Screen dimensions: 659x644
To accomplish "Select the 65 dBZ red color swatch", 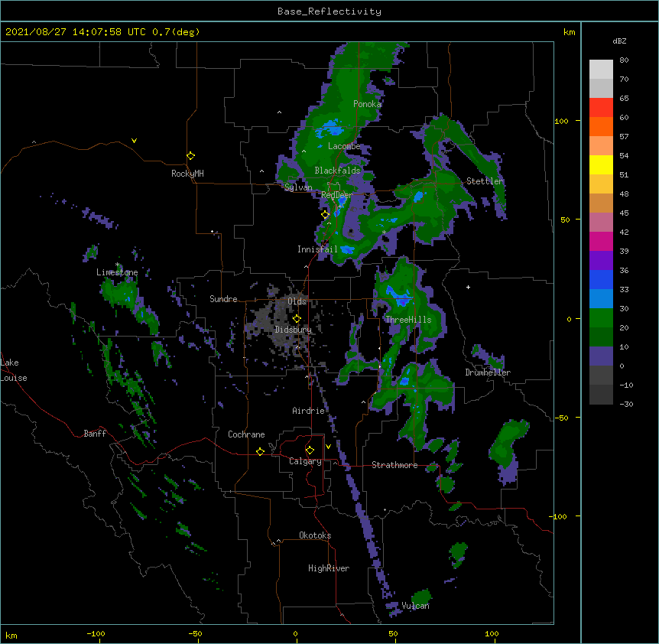I will point(601,107).
